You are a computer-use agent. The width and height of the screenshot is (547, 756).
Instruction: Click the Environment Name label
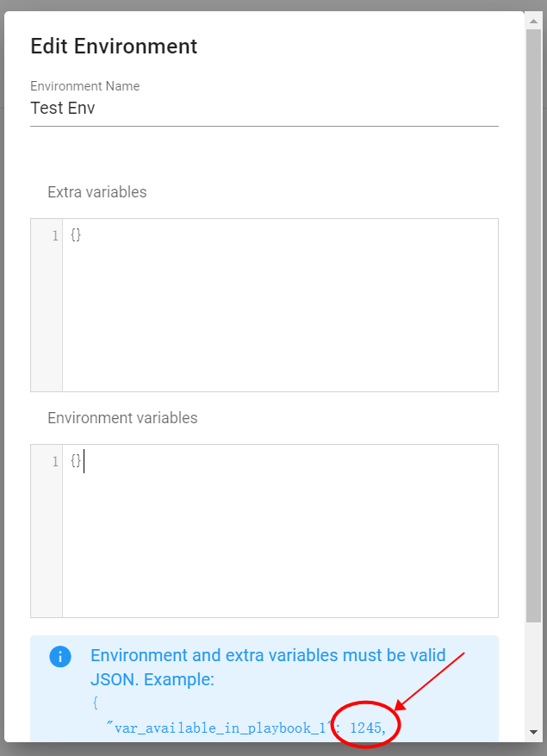tap(84, 86)
